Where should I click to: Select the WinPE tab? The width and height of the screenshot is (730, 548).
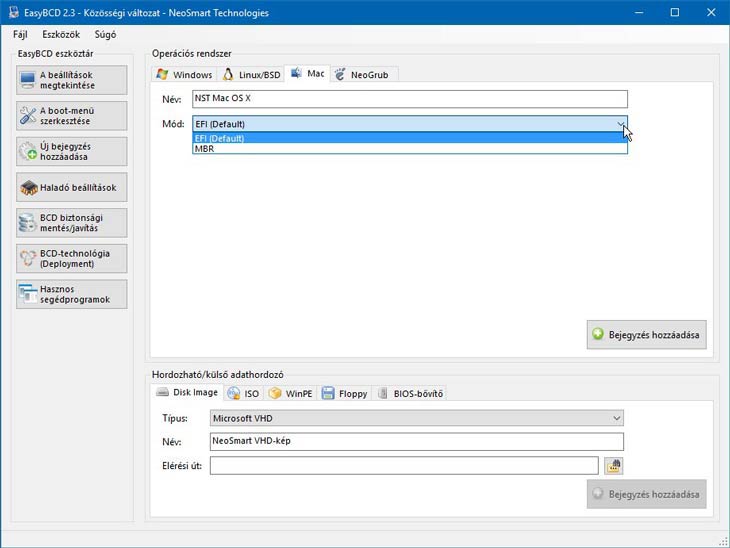coord(291,393)
